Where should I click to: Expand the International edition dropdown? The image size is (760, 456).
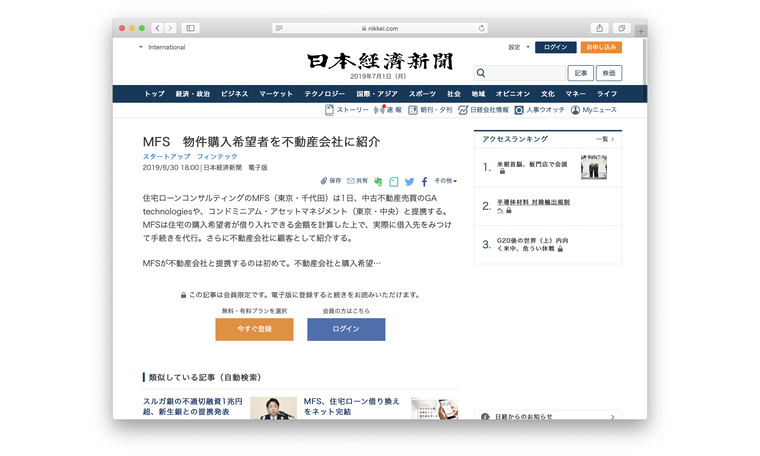pos(162,47)
